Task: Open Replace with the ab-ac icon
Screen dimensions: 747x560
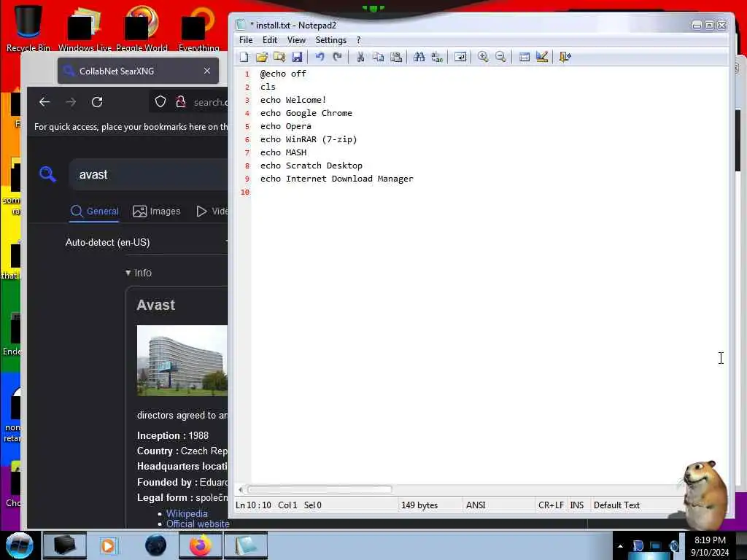Action: [x=437, y=57]
